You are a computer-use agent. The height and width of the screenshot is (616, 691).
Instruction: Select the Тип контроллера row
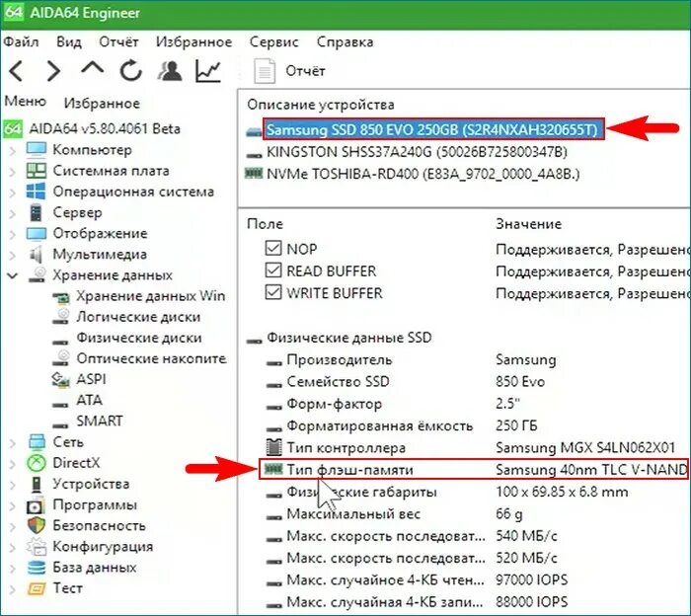pos(470,447)
